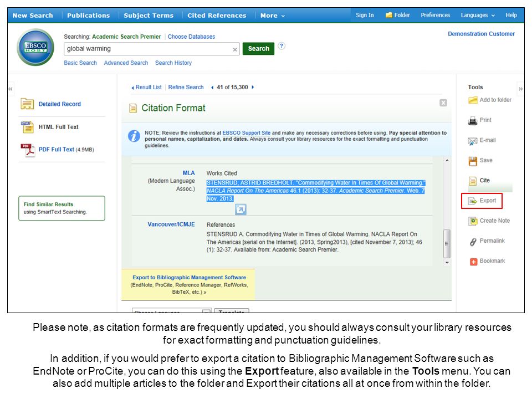The image size is (532, 399).
Task: Click the citation scrollbar down arrow
Action: (447, 262)
